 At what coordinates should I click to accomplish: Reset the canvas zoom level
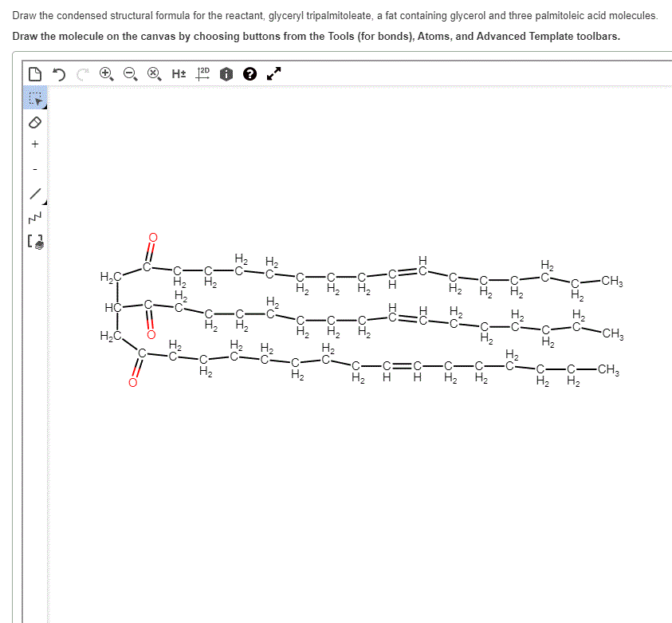coord(153,73)
